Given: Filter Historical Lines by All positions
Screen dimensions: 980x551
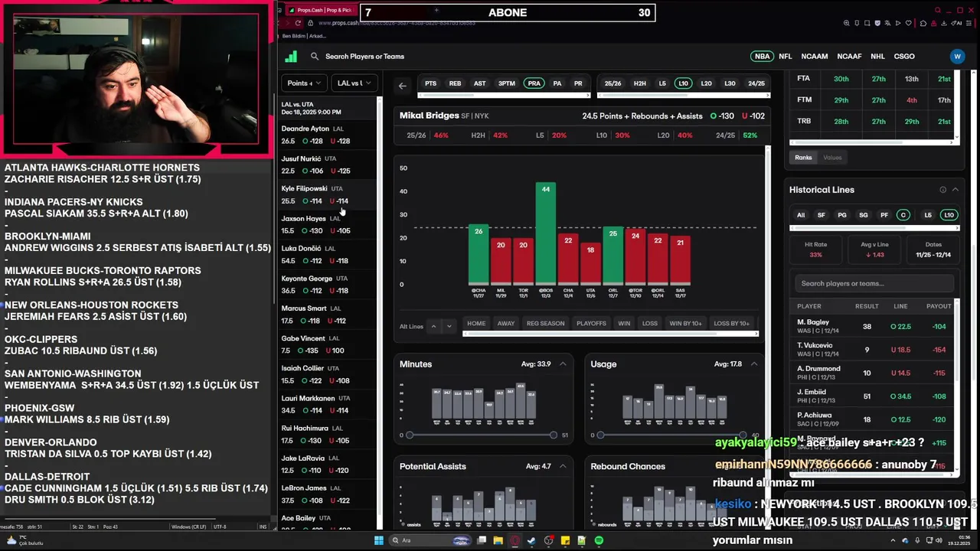Looking at the screenshot, I should pos(801,215).
